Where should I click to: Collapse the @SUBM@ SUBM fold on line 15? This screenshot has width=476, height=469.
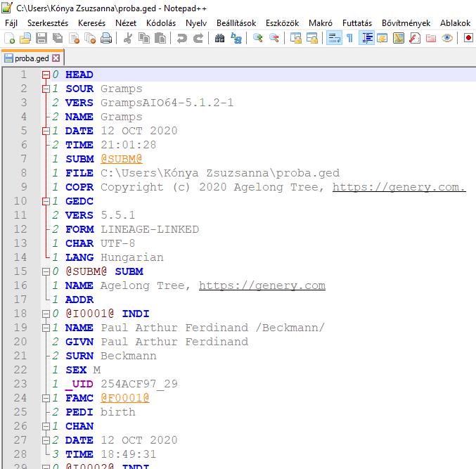(x=46, y=271)
